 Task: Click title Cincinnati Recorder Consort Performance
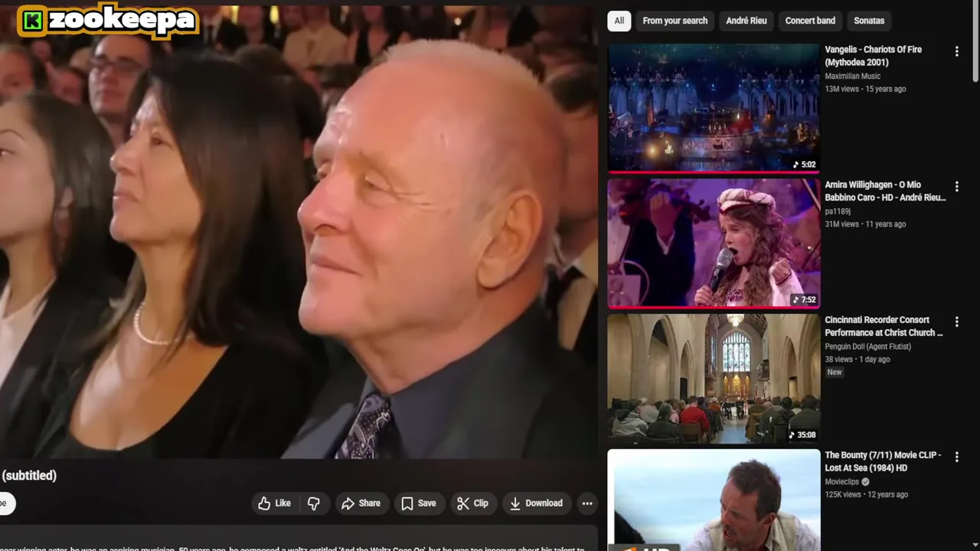884,326
